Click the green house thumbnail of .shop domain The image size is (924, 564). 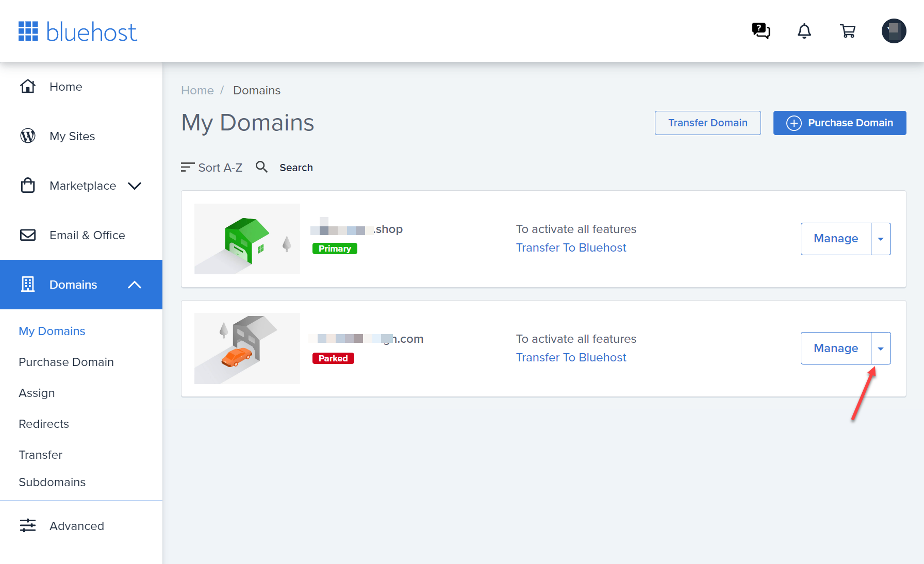click(247, 239)
